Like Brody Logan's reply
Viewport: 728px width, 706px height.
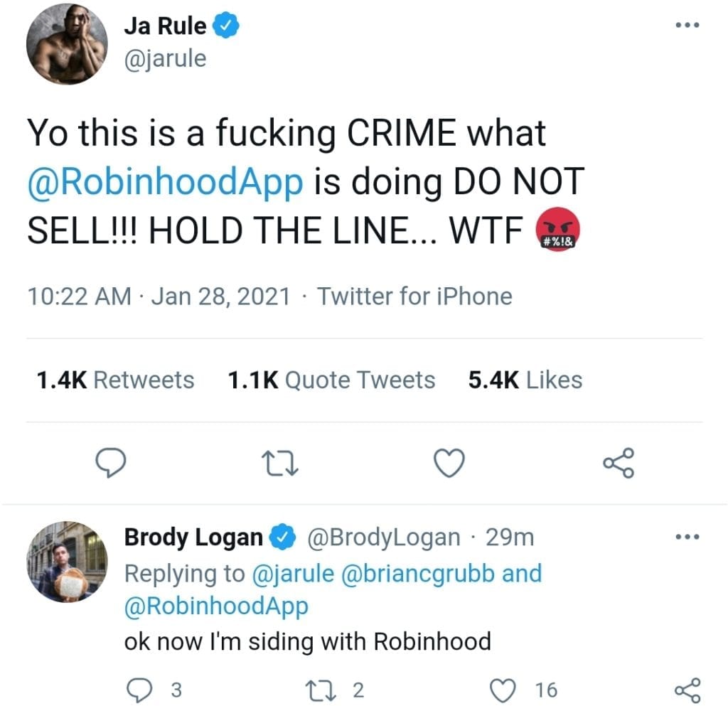(x=503, y=690)
